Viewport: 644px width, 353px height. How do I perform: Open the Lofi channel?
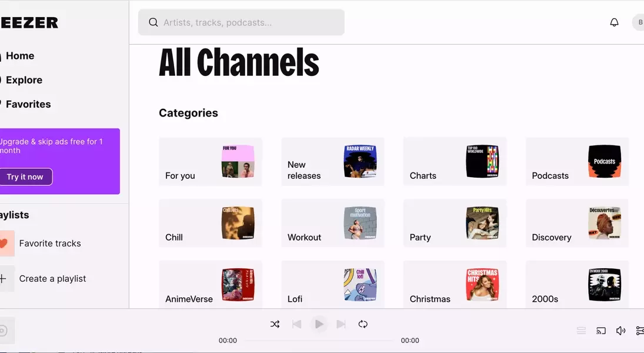click(332, 285)
